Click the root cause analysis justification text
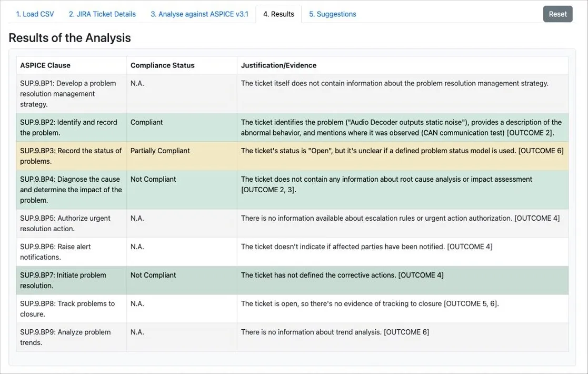The height and width of the screenshot is (374, 588). point(386,184)
